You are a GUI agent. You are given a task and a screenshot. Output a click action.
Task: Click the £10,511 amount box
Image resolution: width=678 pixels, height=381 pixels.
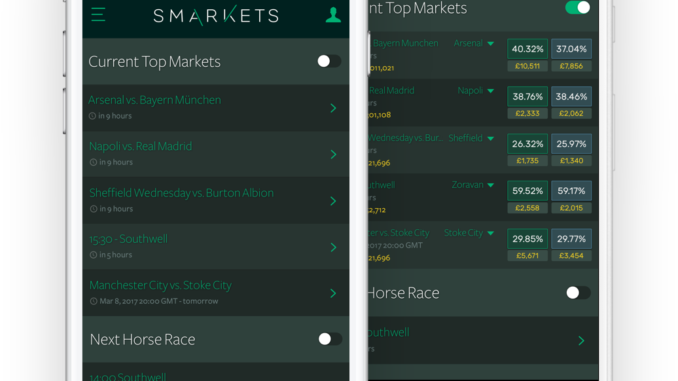[528, 66]
